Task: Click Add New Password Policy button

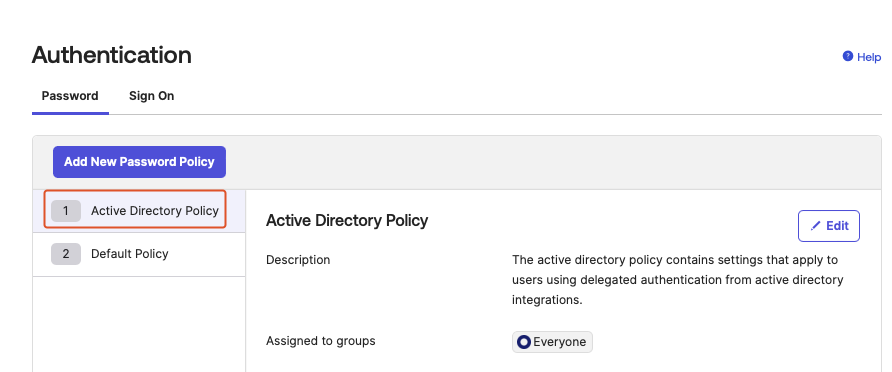Action: tap(139, 162)
